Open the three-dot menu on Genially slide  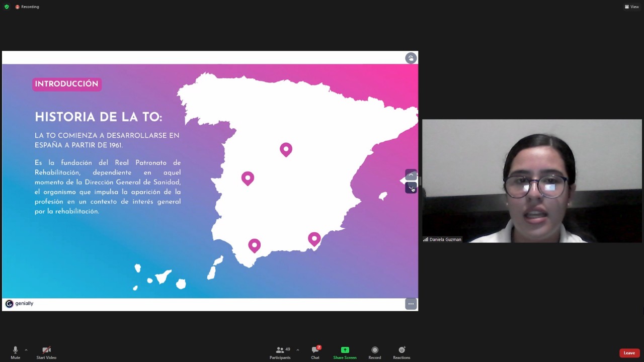(411, 304)
